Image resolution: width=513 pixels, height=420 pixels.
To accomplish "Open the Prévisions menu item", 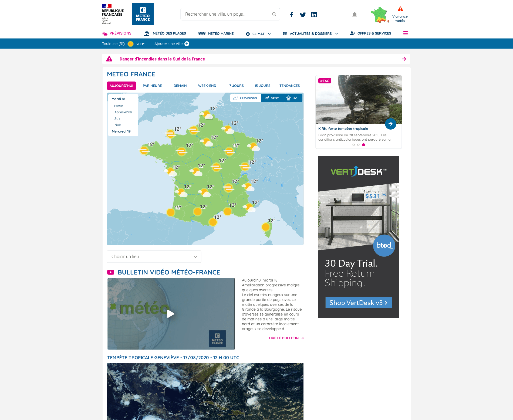I will pos(117,33).
